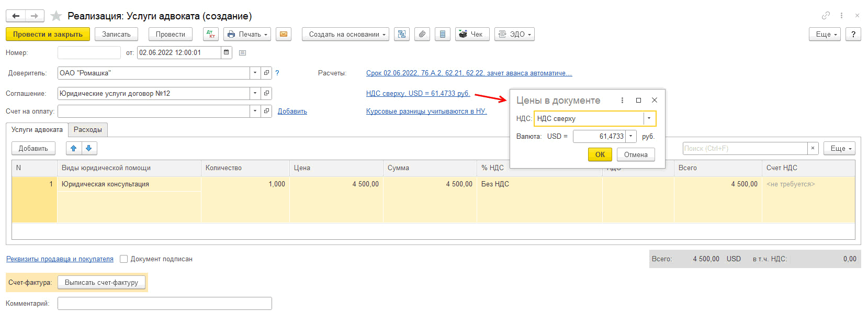Screen dimensions: 868x311
Task: Move row down with blue down arrow
Action: pos(89,149)
